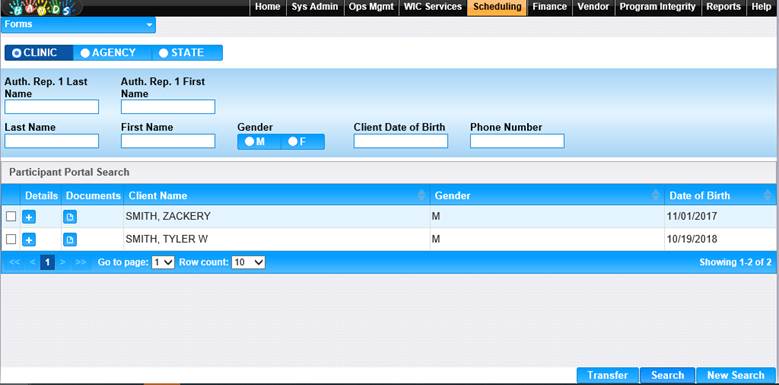
Task: Check the box for SMITH, ZACKERY
Action: [x=11, y=217]
